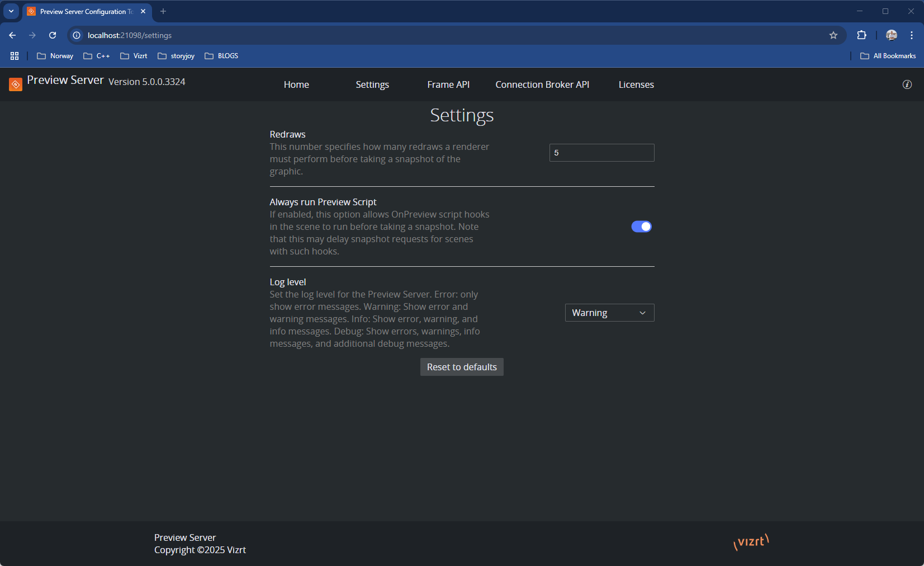Click the Vizrt logo in footer
Screen dimensions: 924x566
751,541
